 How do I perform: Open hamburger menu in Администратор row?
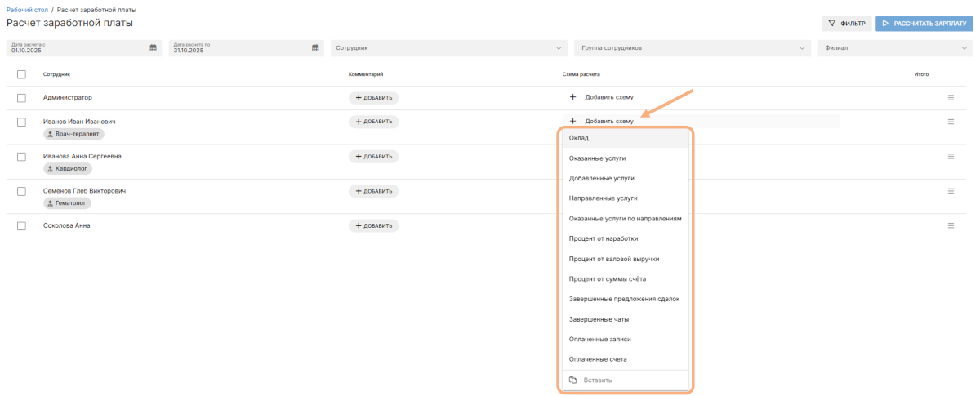[951, 98]
